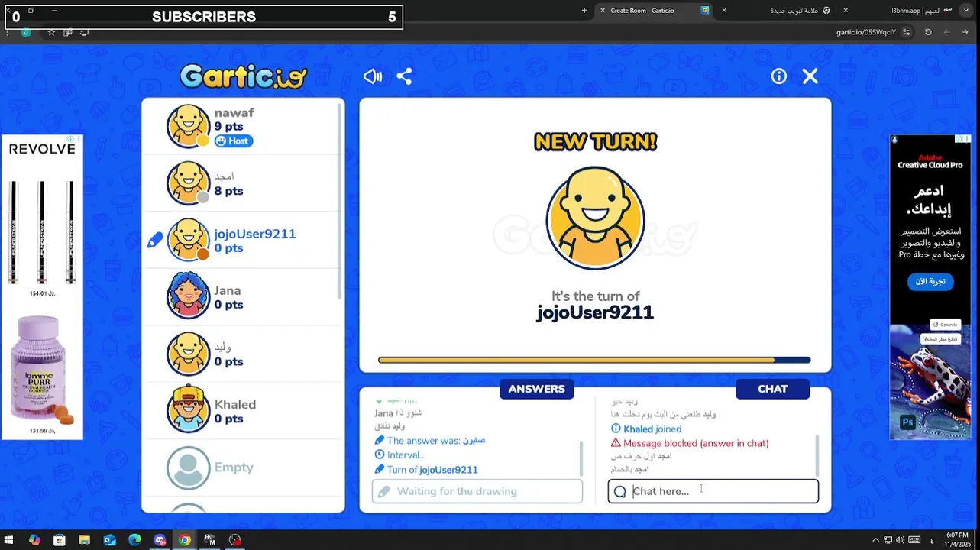Click the chat panel scrollbar
Viewport: 980px width, 550px height.
pos(817,456)
